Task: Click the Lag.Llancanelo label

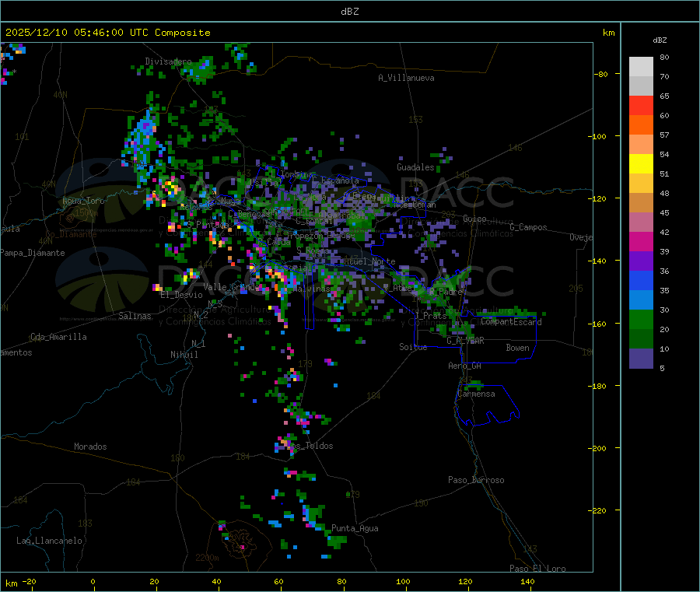Action: click(x=50, y=541)
